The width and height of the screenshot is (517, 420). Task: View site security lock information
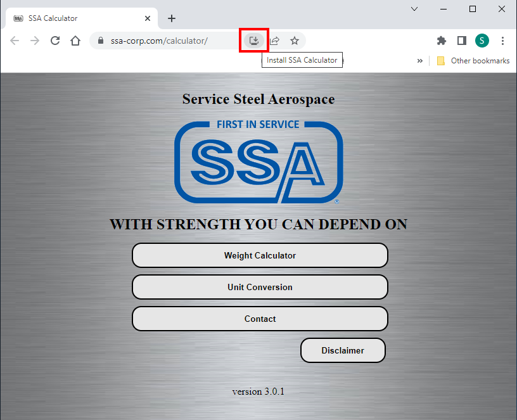[x=101, y=40]
